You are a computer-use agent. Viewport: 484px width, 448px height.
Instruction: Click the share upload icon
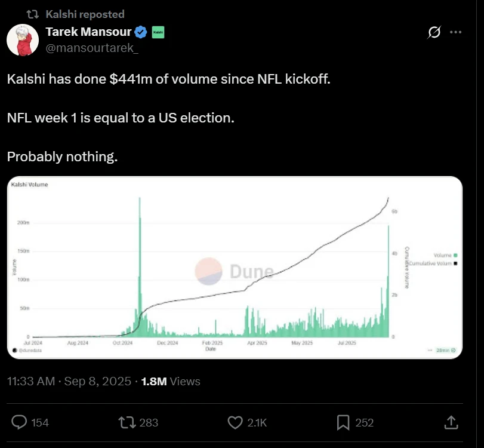coord(451,422)
